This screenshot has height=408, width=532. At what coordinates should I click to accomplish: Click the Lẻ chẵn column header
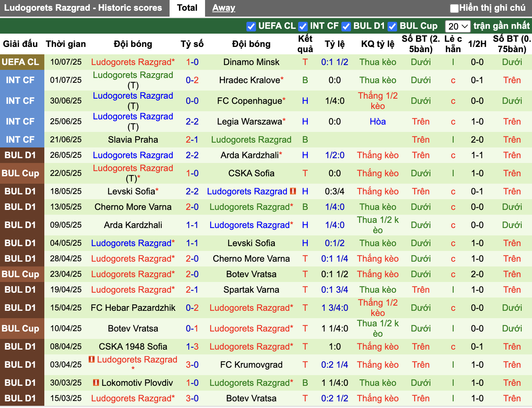coord(453,44)
